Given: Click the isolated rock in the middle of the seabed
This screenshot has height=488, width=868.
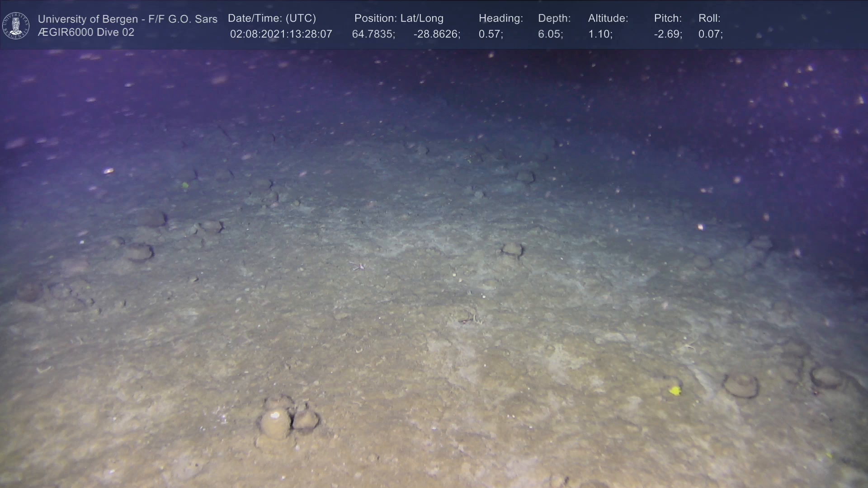Looking at the screenshot, I should (512, 249).
